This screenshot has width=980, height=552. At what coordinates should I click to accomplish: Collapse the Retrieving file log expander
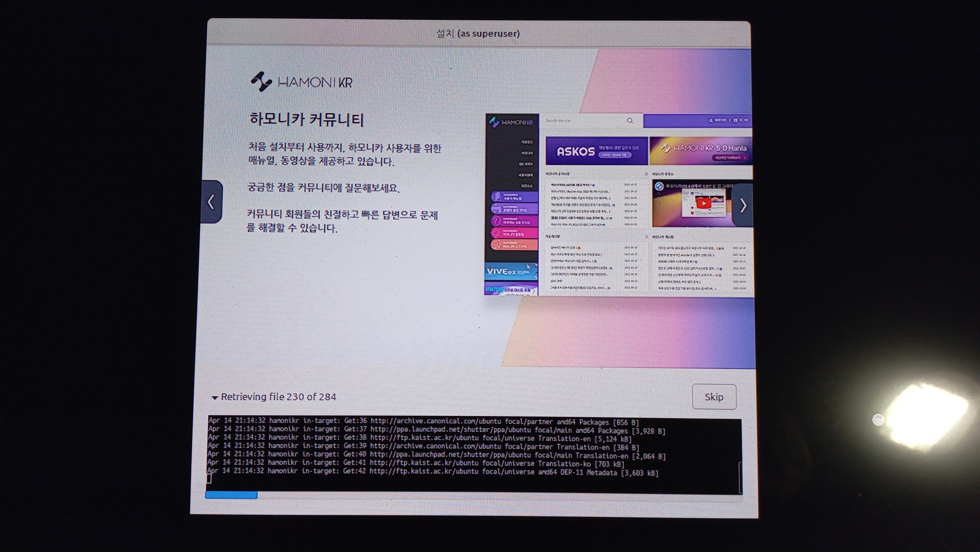click(215, 397)
